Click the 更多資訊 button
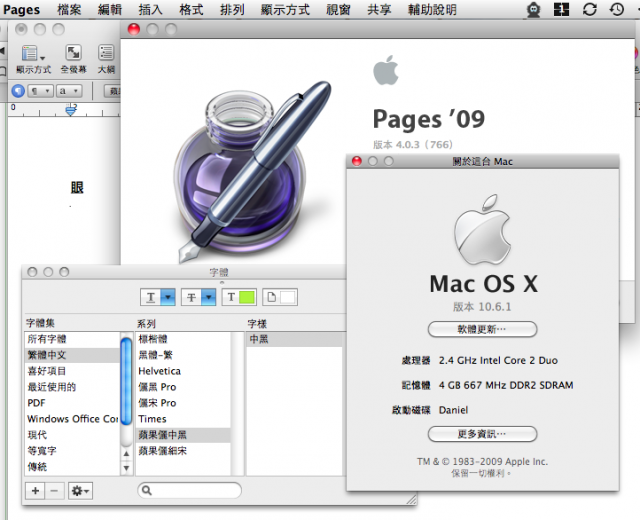The width and height of the screenshot is (640, 520). click(482, 434)
